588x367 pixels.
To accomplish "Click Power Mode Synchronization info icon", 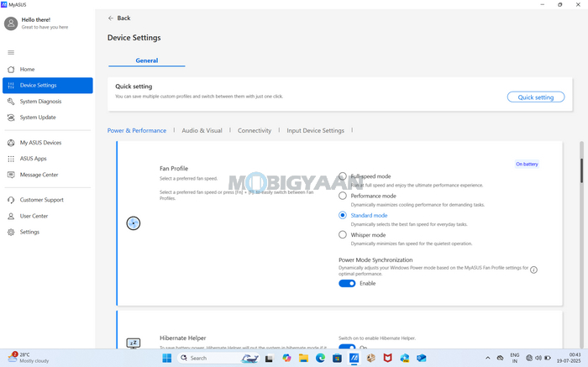I will coord(533,270).
